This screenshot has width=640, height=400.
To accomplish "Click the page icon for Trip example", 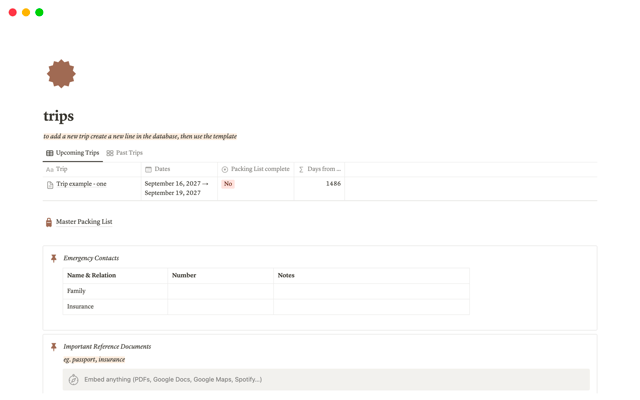I will click(x=50, y=185).
